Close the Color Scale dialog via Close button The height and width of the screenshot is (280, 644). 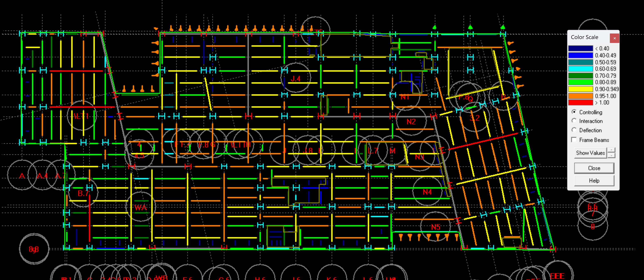click(x=594, y=168)
